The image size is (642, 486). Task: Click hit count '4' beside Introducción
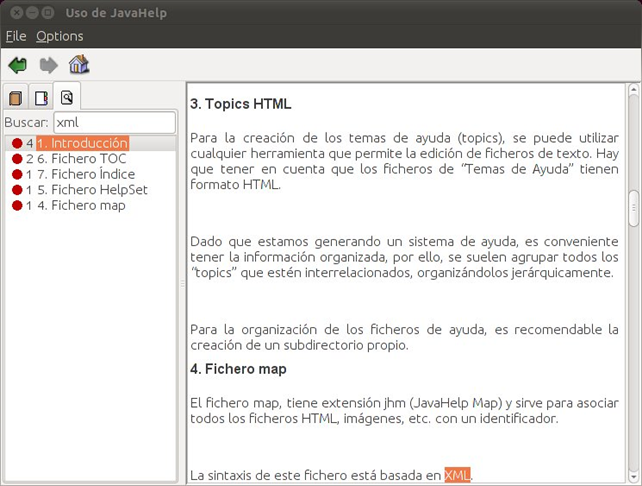29,143
